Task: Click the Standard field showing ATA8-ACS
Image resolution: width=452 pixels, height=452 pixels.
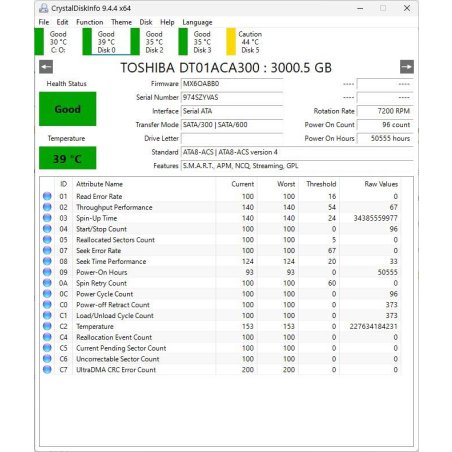Action: tap(297, 152)
